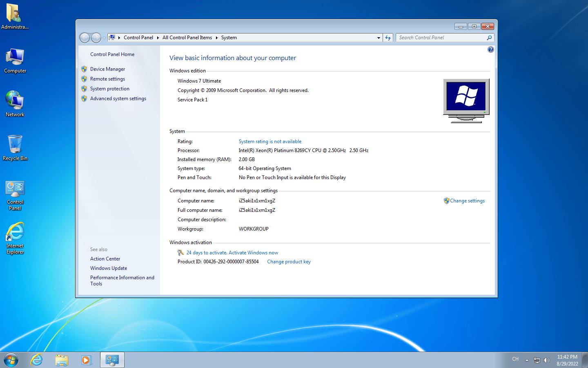Close the System window
The height and width of the screenshot is (368, 588).
coord(488,27)
